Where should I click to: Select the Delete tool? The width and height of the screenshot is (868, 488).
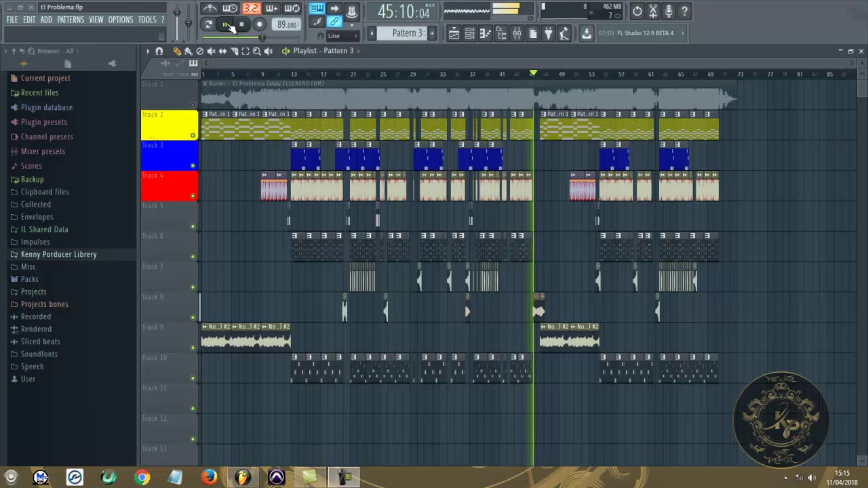(199, 51)
